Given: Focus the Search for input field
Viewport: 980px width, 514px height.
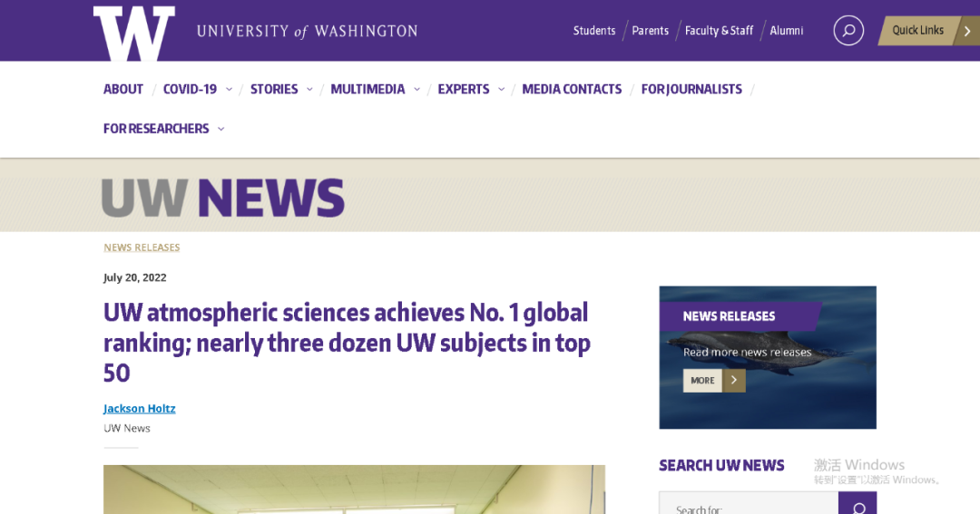Looking at the screenshot, I should pos(749,505).
